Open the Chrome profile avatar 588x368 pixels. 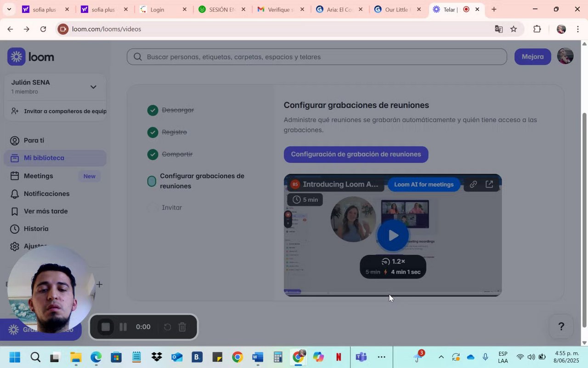(x=561, y=29)
